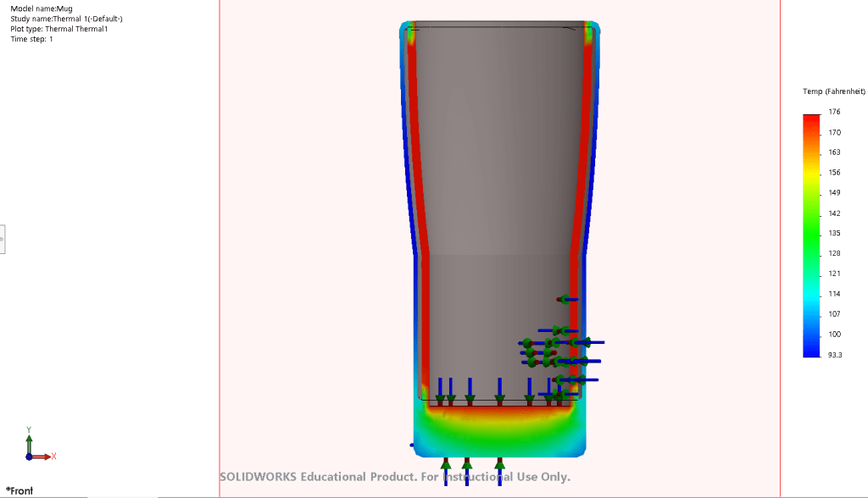The image size is (868, 498).
Task: Click the red top of the temperature legend
Action: pos(811,119)
